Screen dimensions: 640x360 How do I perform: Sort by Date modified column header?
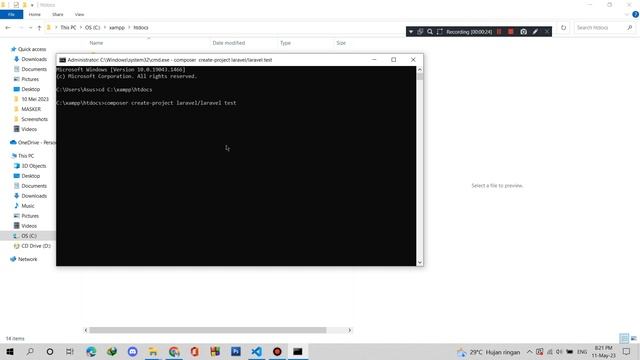229,43
